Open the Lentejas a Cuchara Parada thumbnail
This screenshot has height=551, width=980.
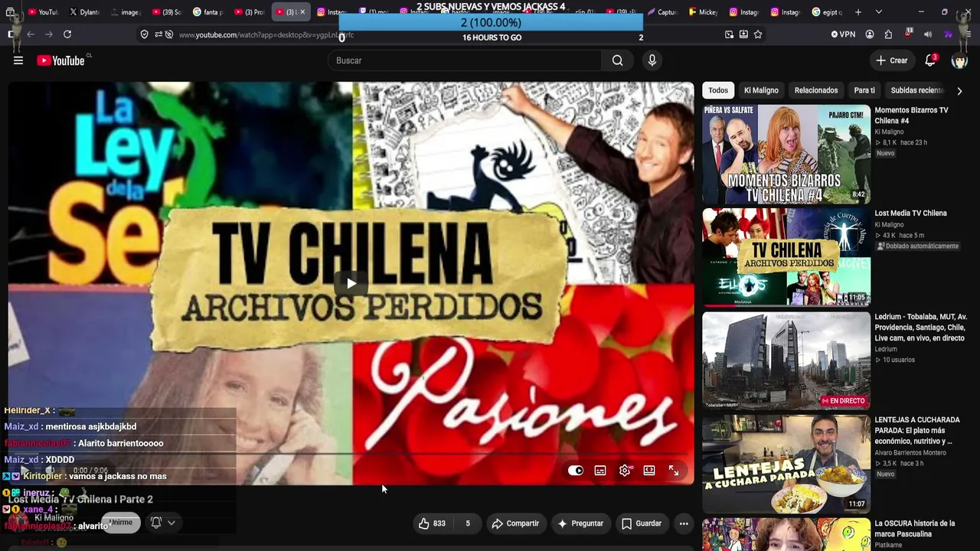[x=786, y=464]
